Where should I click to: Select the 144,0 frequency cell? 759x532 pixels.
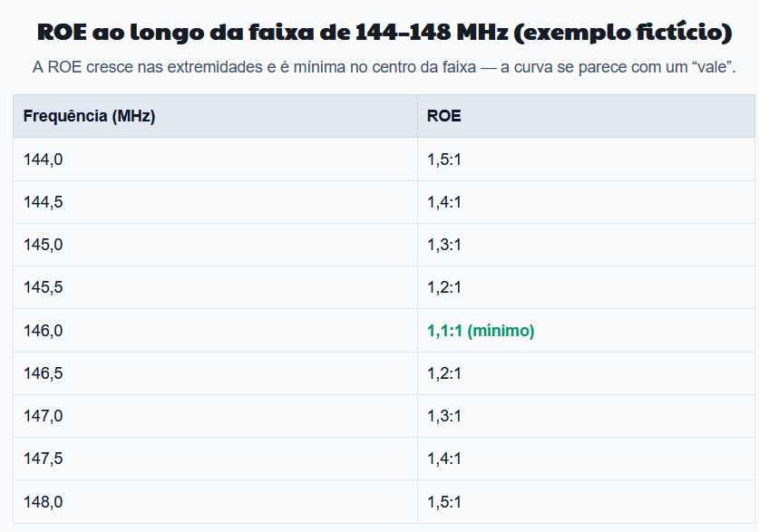[x=44, y=160]
